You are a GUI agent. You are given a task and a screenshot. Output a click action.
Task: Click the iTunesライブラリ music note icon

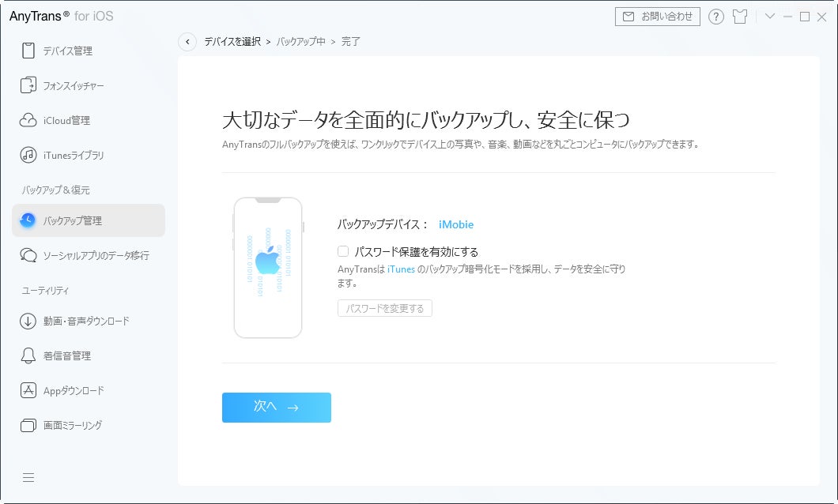click(x=28, y=156)
